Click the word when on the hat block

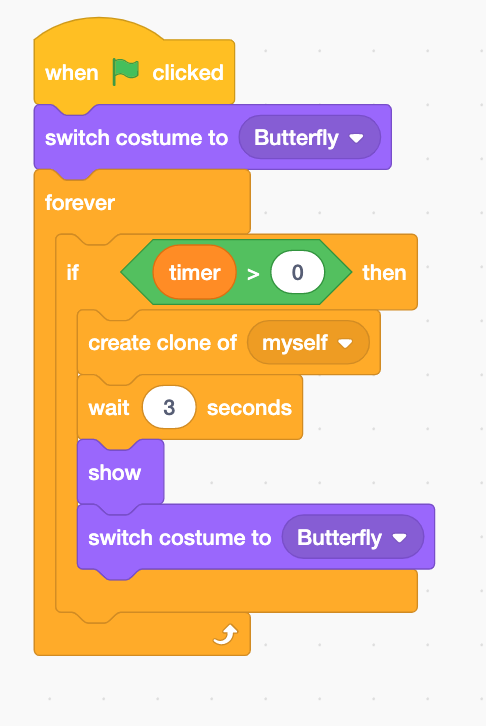(72, 73)
